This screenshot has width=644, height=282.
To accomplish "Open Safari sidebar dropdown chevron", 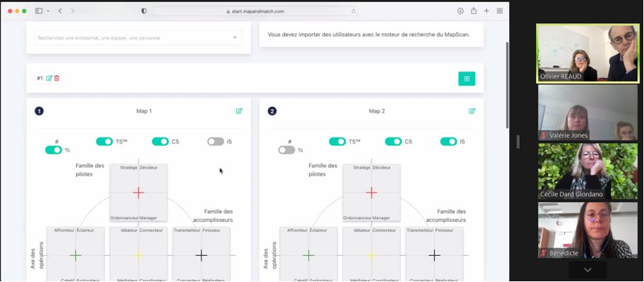I will (x=48, y=11).
